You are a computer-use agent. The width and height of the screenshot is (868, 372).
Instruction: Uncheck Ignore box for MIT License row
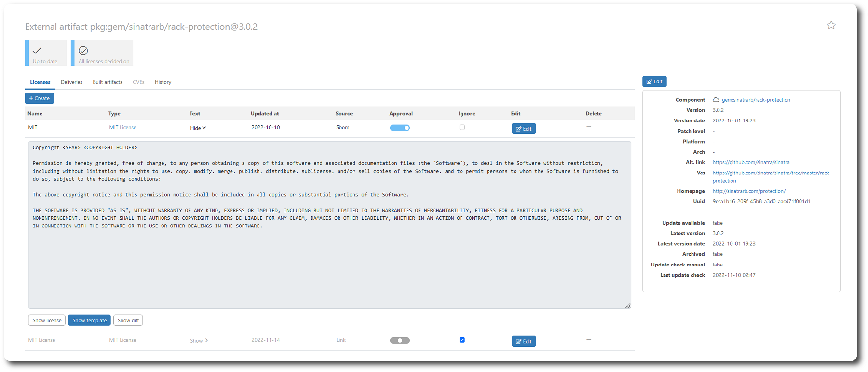pyautogui.click(x=462, y=340)
